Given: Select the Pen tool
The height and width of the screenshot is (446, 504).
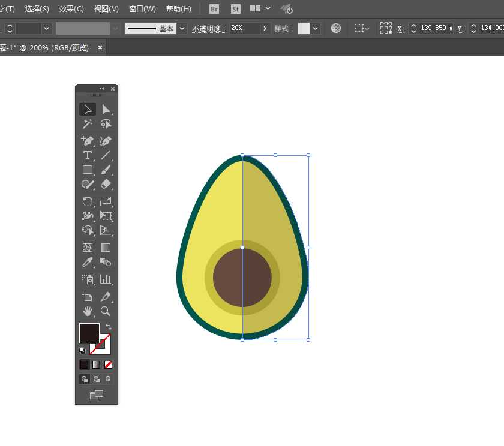Looking at the screenshot, I should point(88,141).
